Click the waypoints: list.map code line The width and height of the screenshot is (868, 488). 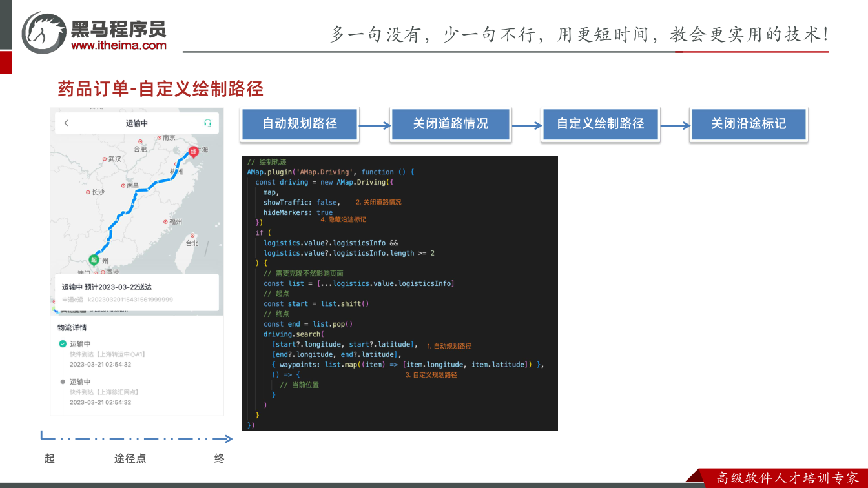point(408,365)
